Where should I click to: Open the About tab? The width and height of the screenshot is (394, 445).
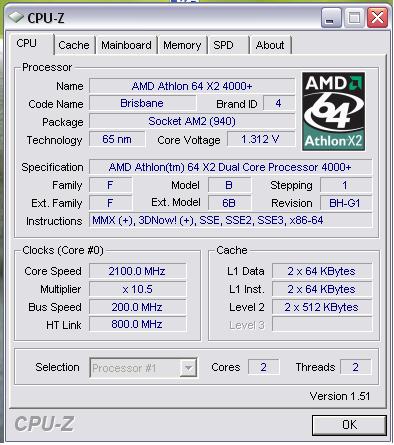point(270,45)
